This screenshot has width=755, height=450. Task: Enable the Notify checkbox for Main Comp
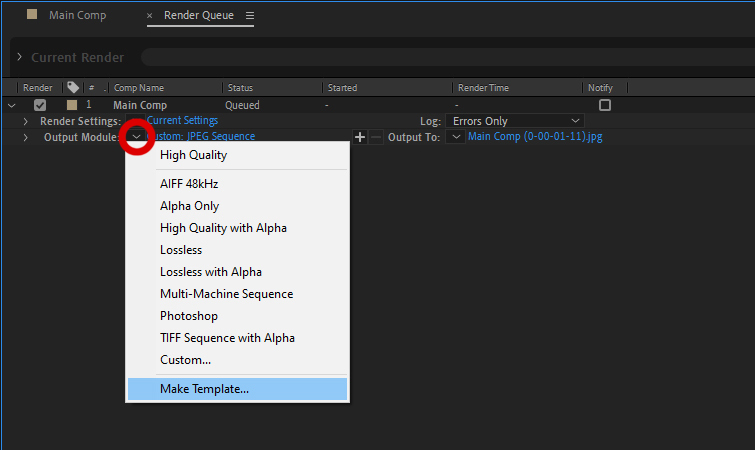click(x=604, y=105)
